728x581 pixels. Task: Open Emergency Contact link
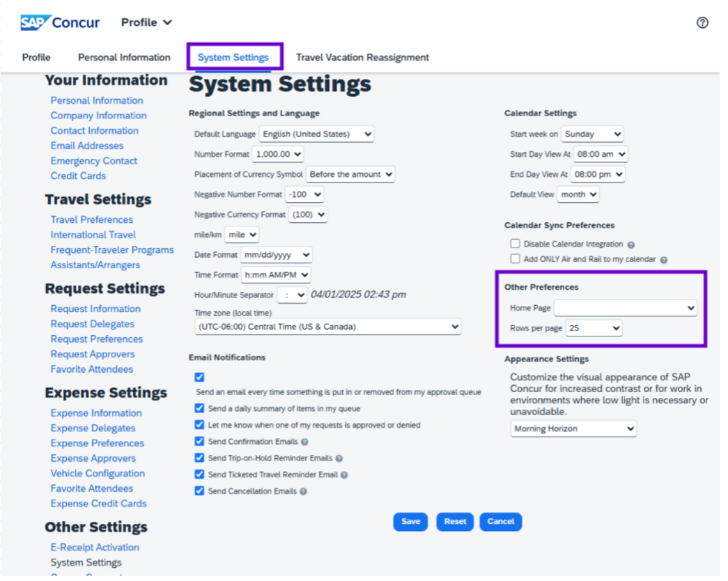(x=94, y=161)
